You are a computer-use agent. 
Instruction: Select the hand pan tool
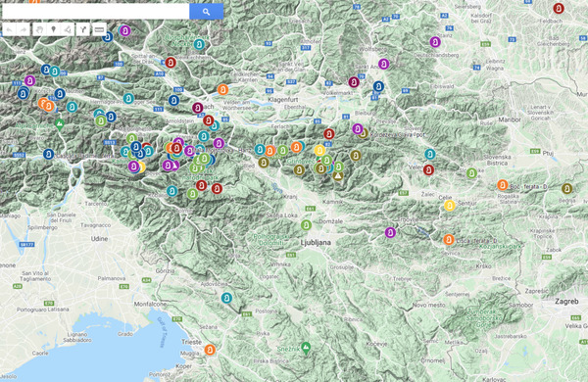pos(39,29)
